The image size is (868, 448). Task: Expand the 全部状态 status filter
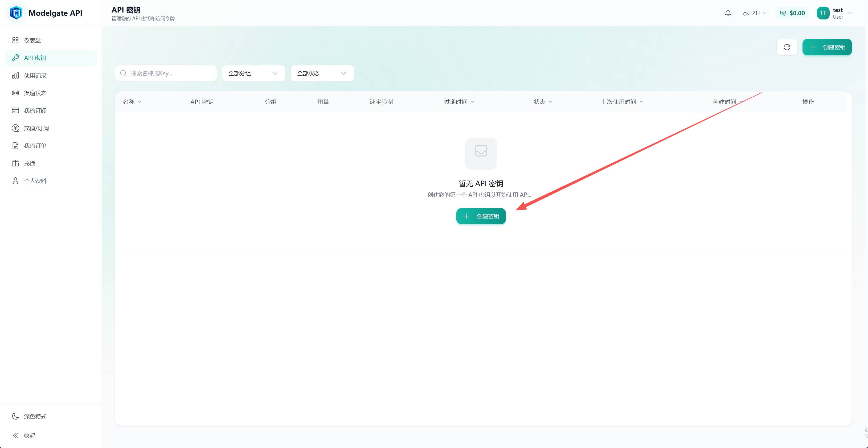(x=322, y=73)
